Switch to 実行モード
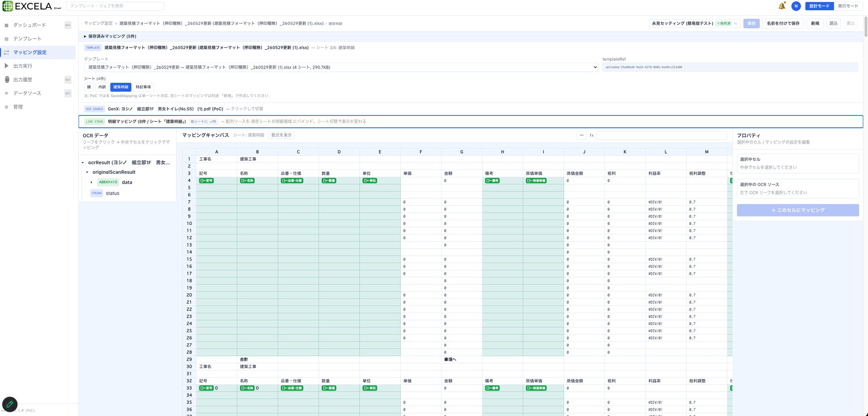This screenshot has height=416, width=868. [848, 6]
